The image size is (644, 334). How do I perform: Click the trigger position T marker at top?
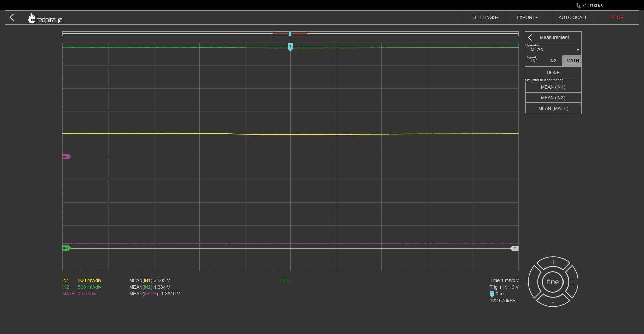[290, 47]
